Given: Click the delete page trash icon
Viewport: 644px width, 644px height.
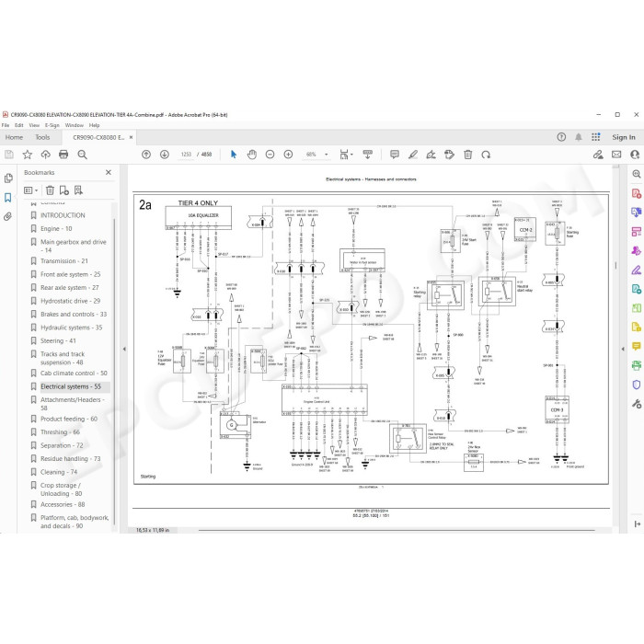Looking at the screenshot, I should click(467, 155).
